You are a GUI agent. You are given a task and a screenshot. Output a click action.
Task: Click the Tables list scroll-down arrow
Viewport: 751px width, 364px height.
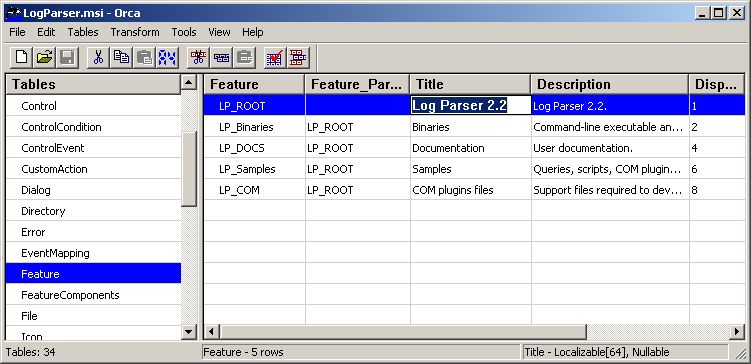tap(189, 331)
